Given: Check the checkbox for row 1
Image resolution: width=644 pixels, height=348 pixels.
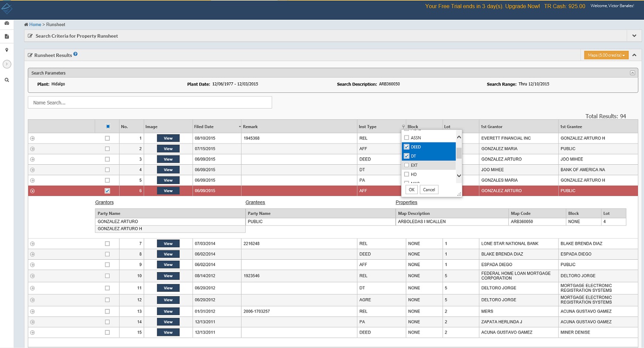Looking at the screenshot, I should [107, 138].
